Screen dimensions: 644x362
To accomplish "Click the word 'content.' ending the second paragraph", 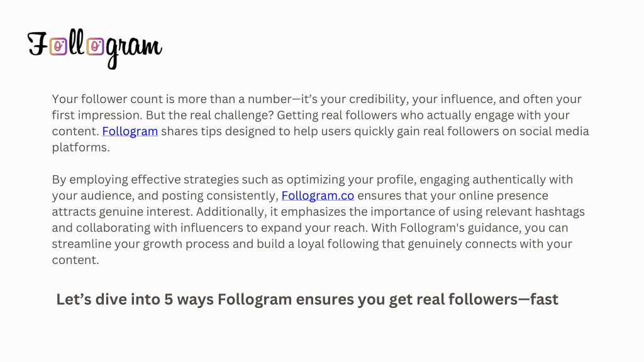I will 75,260.
